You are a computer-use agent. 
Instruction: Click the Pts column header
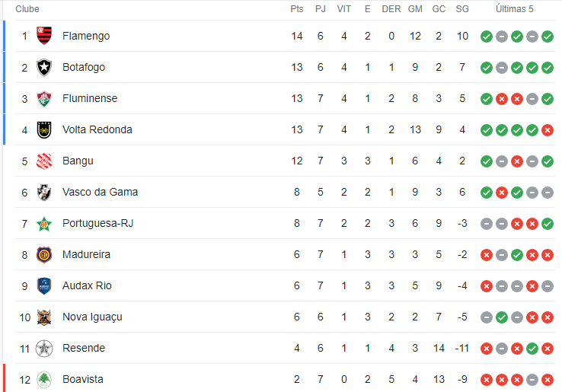coord(297,9)
